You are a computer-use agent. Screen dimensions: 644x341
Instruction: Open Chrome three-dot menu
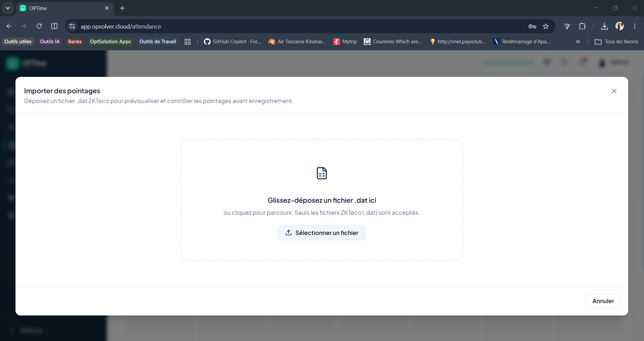tap(634, 26)
